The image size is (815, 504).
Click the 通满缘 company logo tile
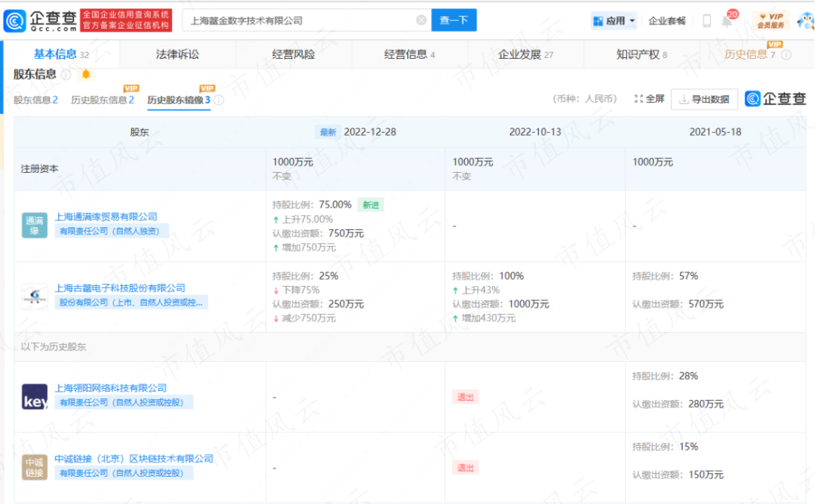pos(34,225)
